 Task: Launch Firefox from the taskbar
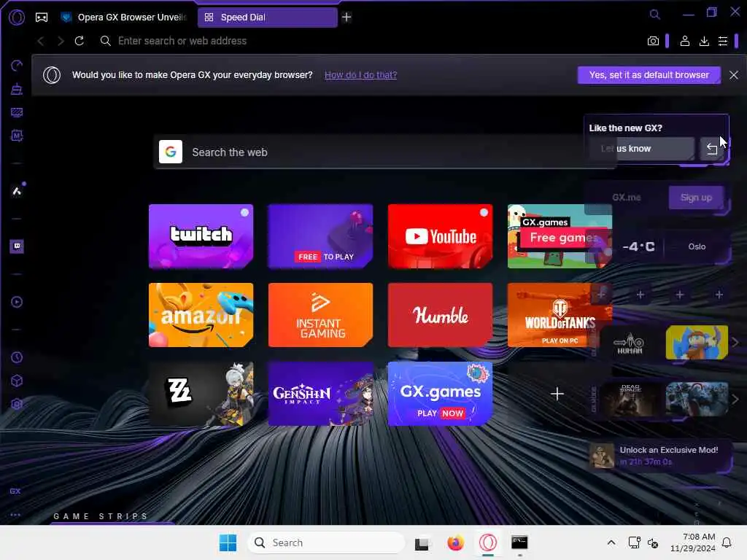click(x=455, y=542)
